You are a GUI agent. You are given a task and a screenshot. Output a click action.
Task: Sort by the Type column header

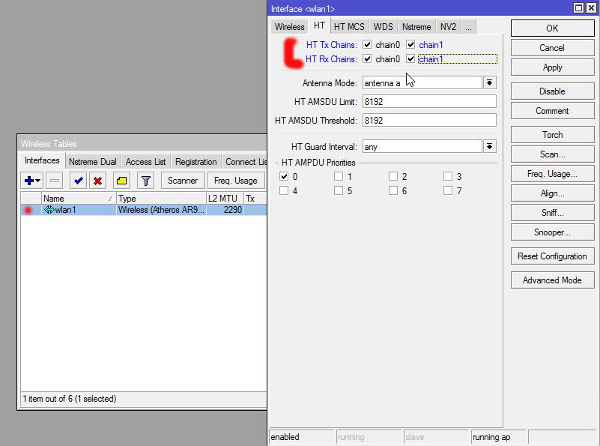click(161, 199)
